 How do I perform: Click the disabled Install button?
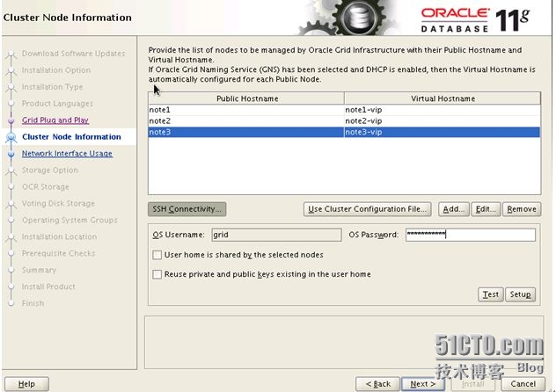(472, 384)
